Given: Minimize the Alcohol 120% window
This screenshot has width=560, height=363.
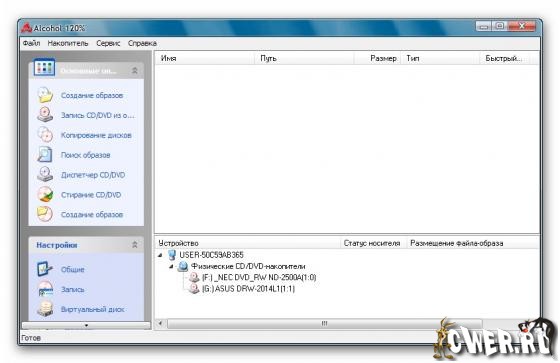Looking at the screenshot, I should 484,26.
